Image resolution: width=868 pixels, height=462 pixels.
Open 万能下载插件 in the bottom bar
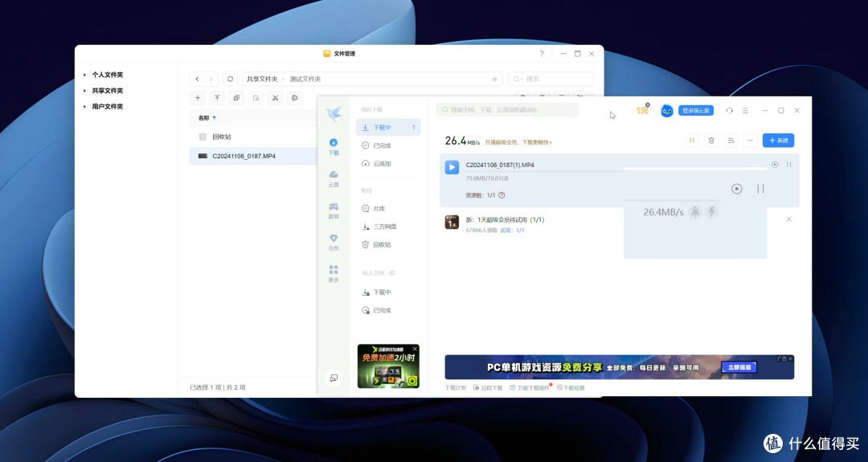530,388
